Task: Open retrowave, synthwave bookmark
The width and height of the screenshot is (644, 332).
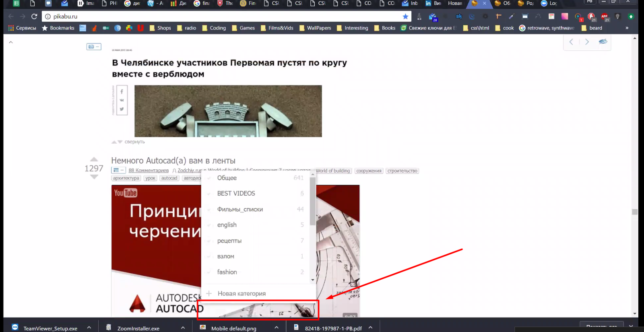Action: point(547,28)
